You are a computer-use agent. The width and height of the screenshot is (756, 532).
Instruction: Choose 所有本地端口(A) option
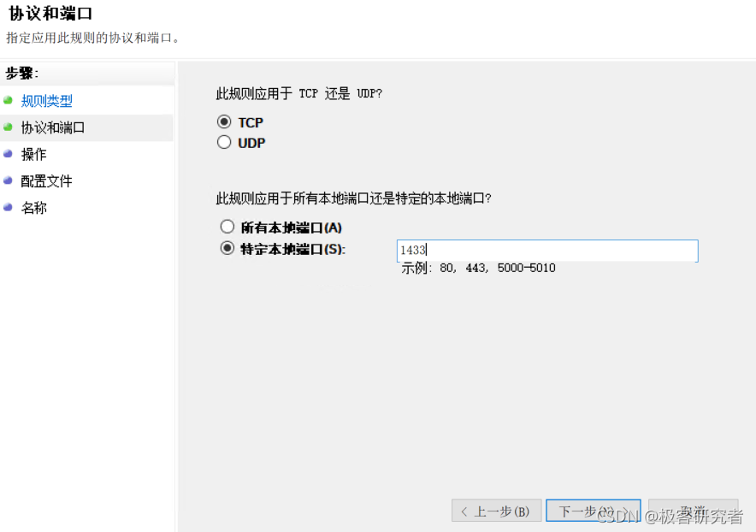[227, 227]
